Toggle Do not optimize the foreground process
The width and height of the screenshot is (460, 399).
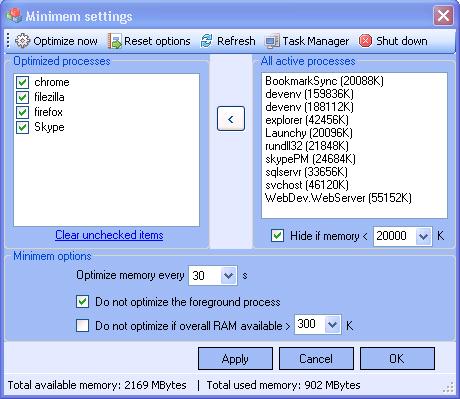click(x=82, y=302)
